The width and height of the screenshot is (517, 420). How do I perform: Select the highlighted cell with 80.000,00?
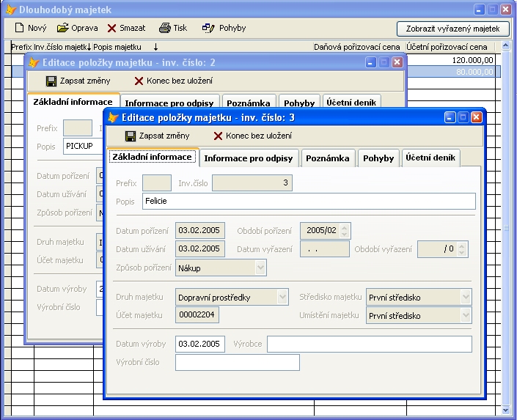click(x=451, y=72)
